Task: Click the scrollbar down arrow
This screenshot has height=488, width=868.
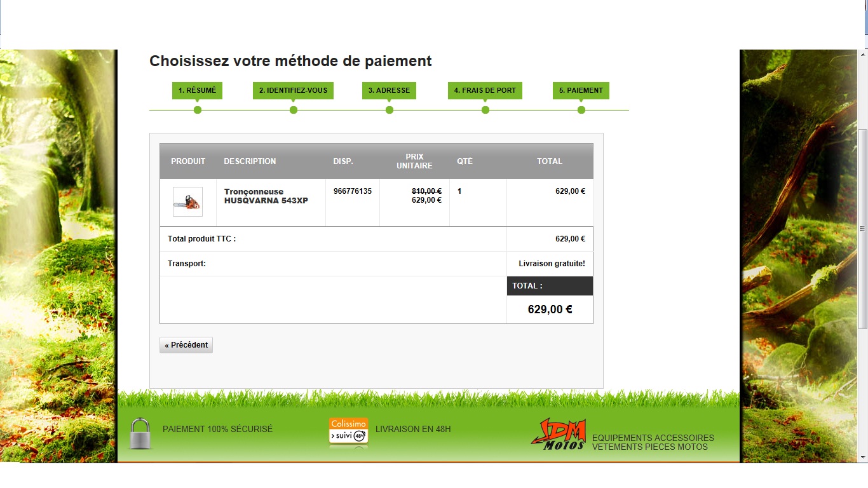Action: (x=862, y=457)
